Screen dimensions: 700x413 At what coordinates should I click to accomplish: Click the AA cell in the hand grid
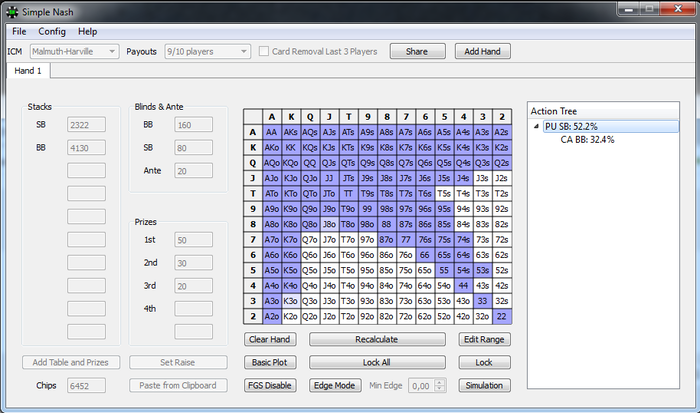point(271,132)
